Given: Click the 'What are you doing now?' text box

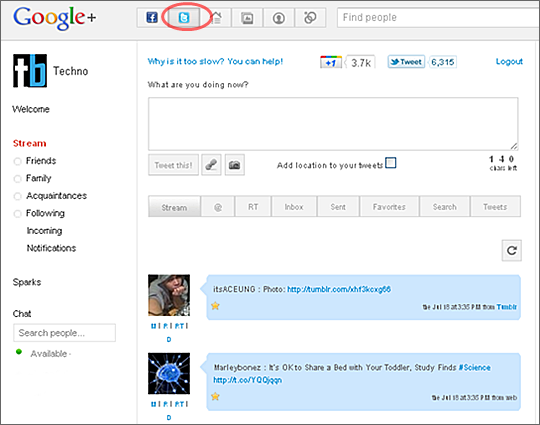Looking at the screenshot, I should point(333,124).
